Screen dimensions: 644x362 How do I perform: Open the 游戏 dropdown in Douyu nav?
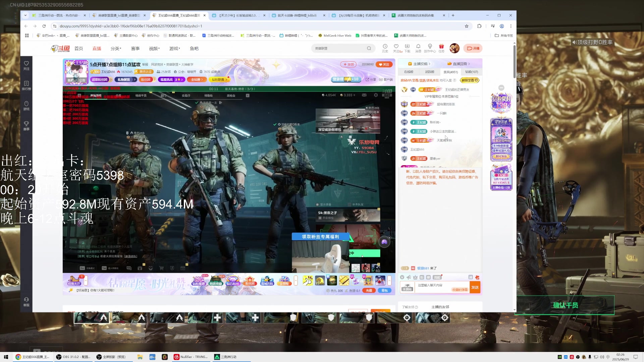[x=174, y=48]
